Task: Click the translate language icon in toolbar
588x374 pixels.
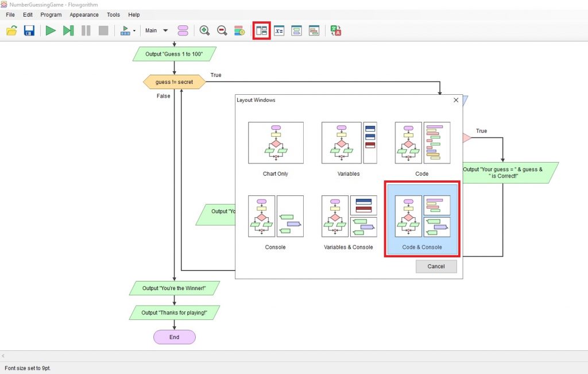Action: click(336, 30)
